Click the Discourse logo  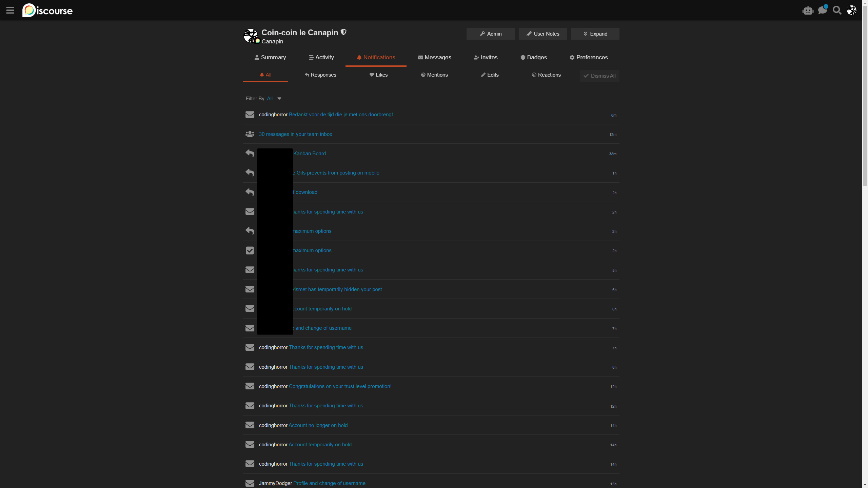[x=47, y=11]
